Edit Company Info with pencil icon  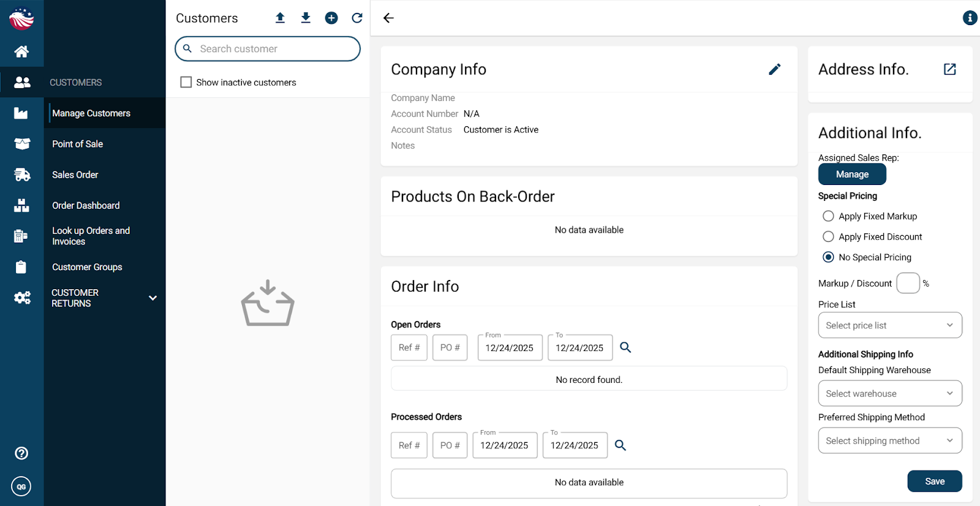774,69
